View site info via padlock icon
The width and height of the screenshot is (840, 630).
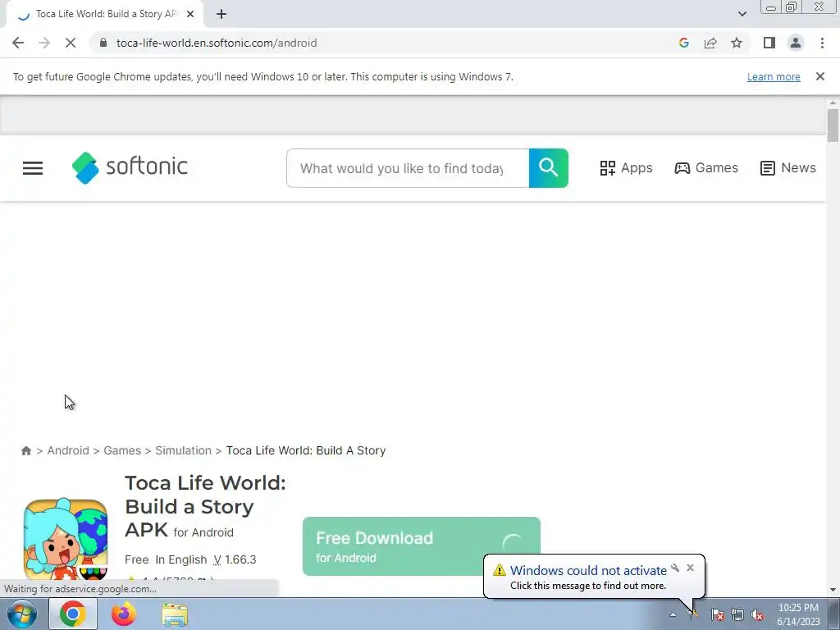pos(103,43)
